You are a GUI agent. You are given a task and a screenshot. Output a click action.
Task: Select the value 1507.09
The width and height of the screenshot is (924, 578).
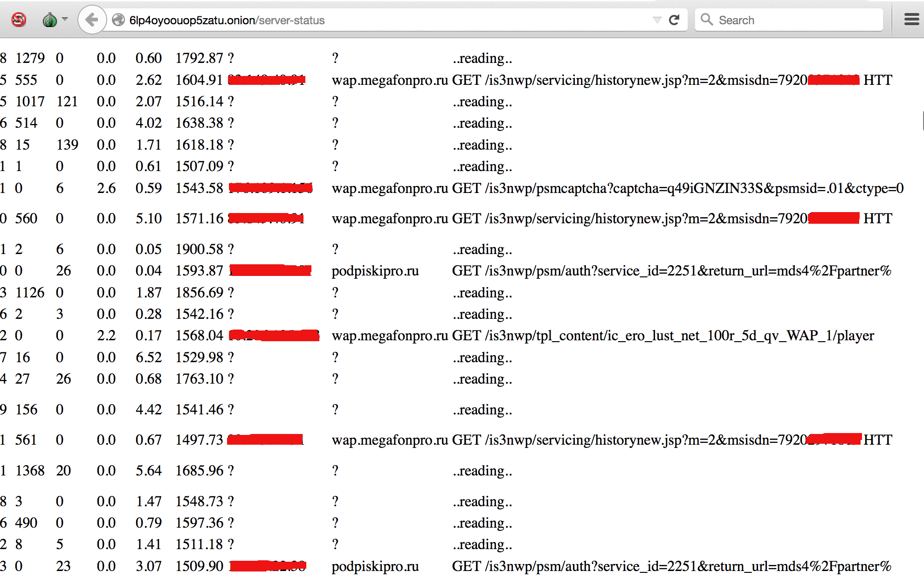[199, 166]
